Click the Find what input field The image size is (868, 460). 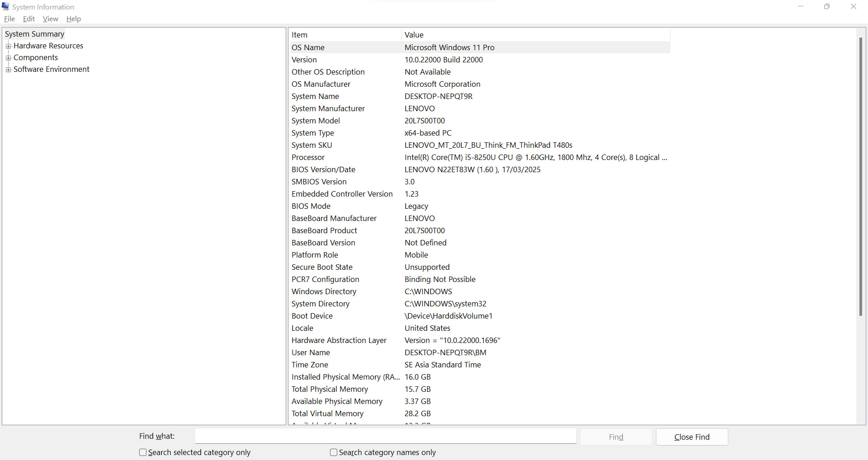[386, 436]
